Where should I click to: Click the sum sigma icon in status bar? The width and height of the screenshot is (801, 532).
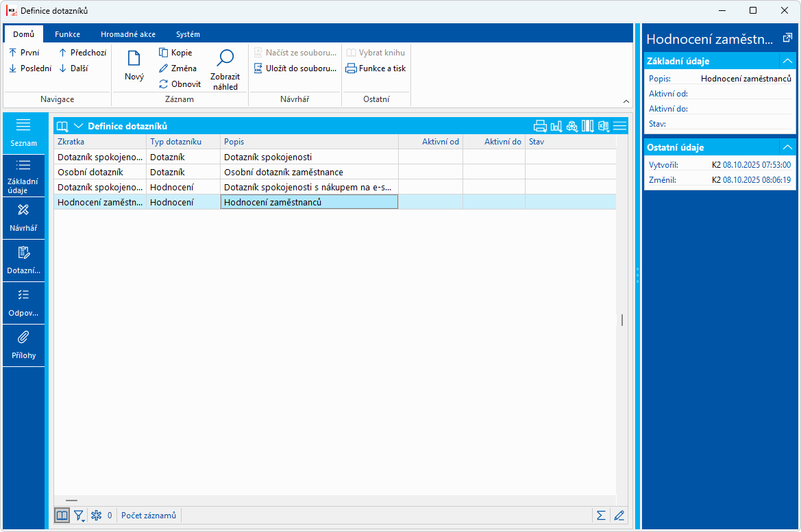601,516
